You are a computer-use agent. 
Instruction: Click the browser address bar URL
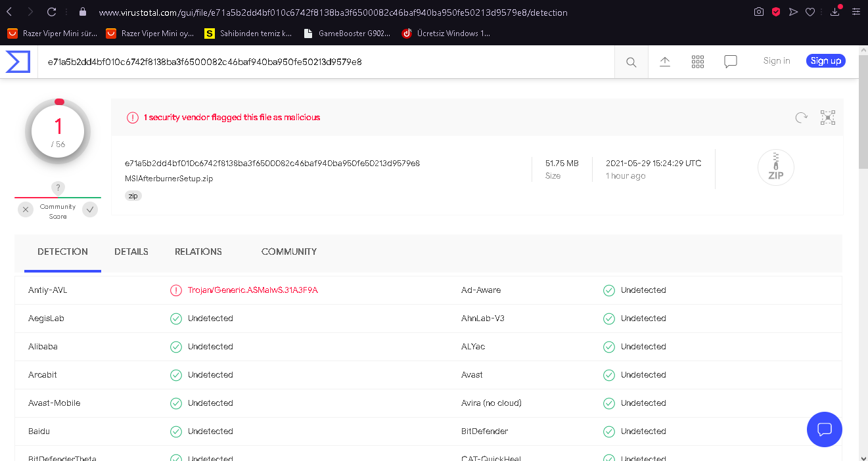pyautogui.click(x=333, y=12)
